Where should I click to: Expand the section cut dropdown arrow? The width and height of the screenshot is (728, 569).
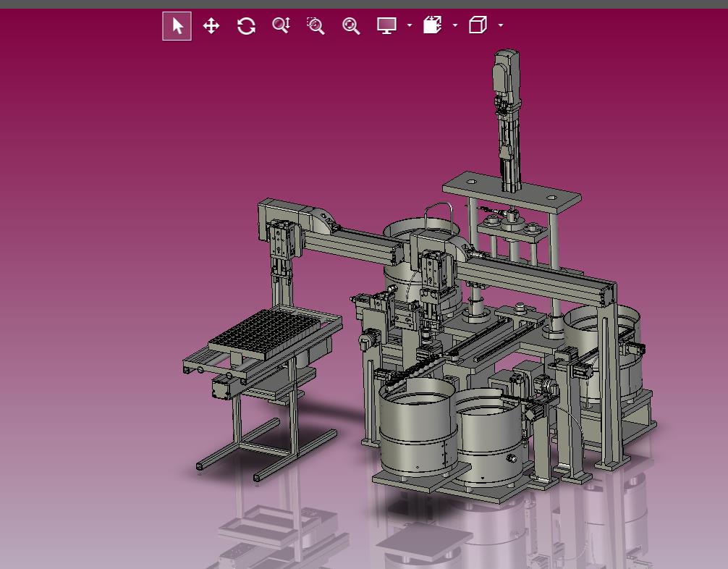coord(455,26)
